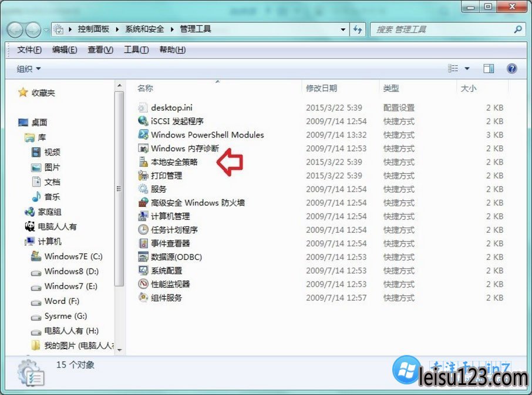Select 桌面 in the navigation pane

point(33,122)
